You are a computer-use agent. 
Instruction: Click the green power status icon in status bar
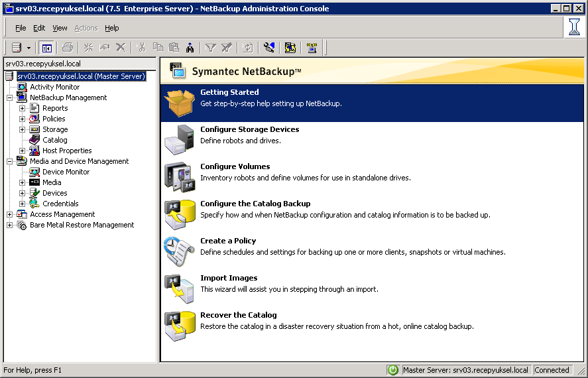393,370
